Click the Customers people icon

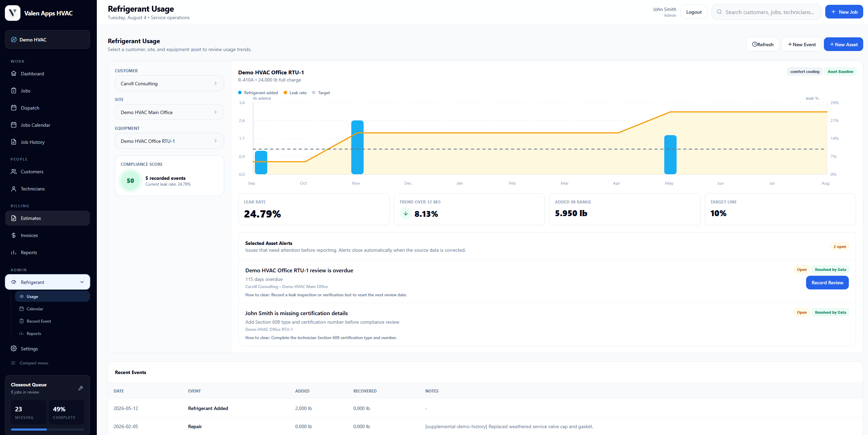(14, 171)
